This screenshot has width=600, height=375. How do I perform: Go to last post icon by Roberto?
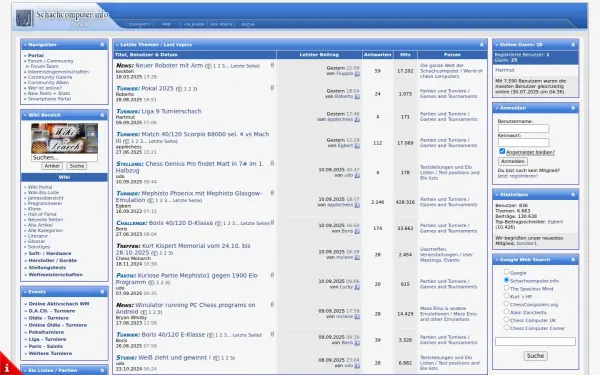pos(357,97)
